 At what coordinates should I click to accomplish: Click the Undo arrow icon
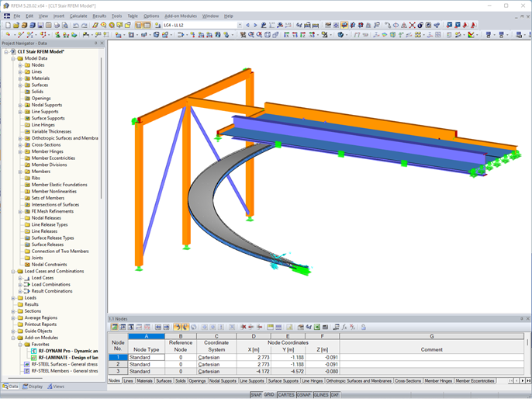(76, 25)
